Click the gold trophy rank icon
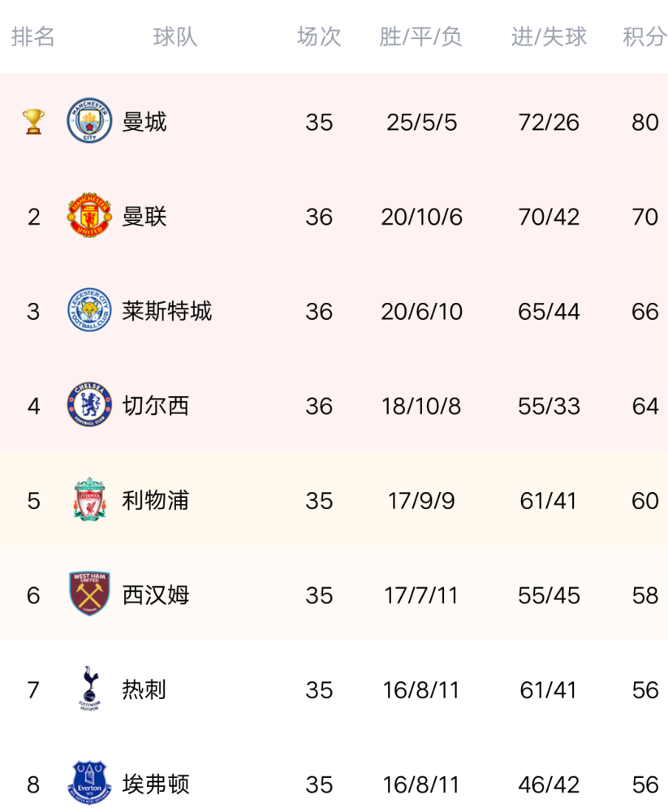The image size is (668, 812). [x=33, y=122]
